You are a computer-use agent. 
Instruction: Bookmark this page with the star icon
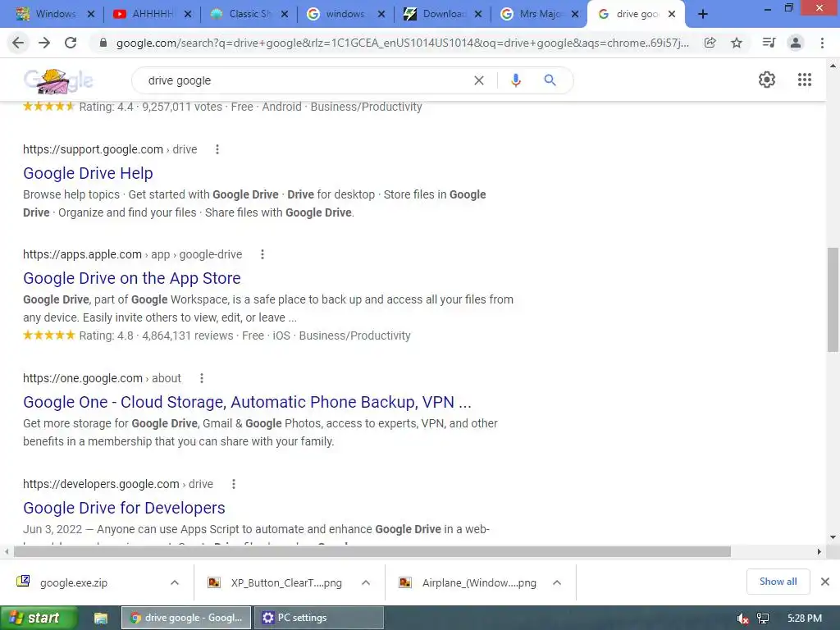point(737,43)
